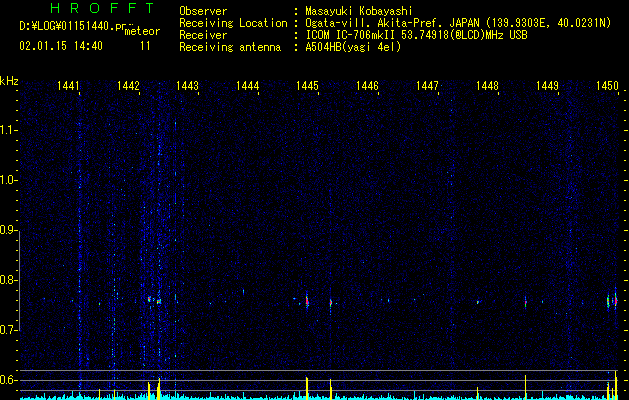Click the 0.9 kHz frequency label
Image resolution: width=629 pixels, height=400 pixels.
[x=9, y=230]
